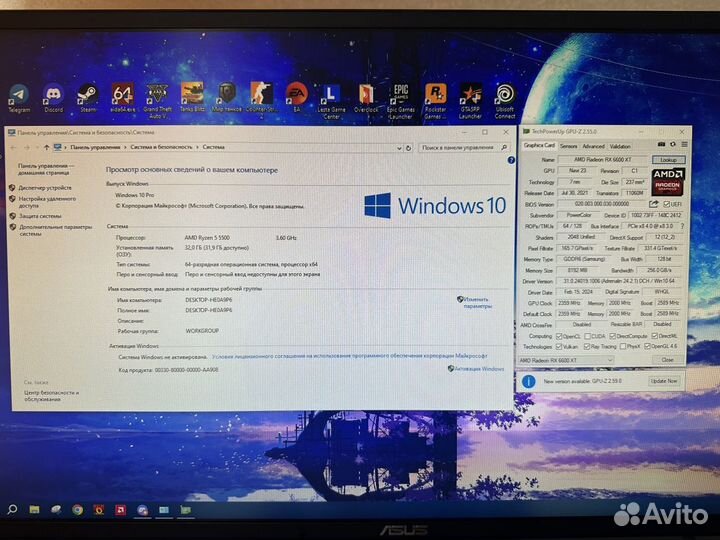The height and width of the screenshot is (540, 720).
Task: Click the Bus Interface question mark
Action: [x=683, y=226]
